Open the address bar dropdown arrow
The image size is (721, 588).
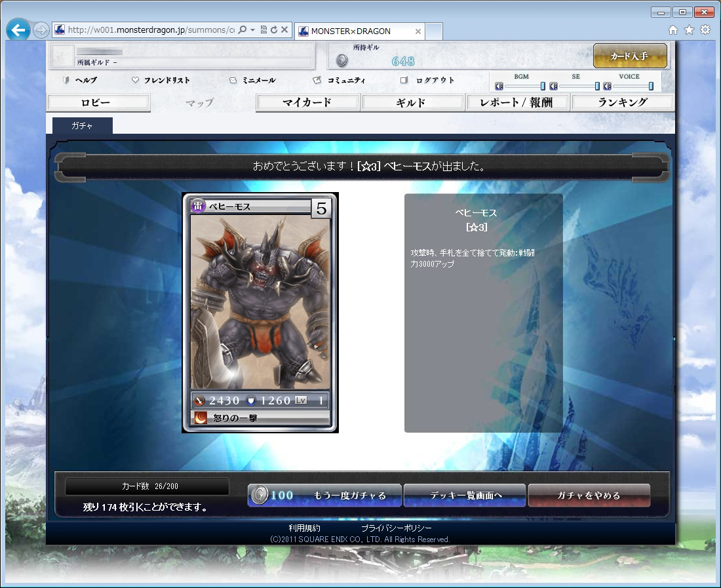[x=252, y=30]
